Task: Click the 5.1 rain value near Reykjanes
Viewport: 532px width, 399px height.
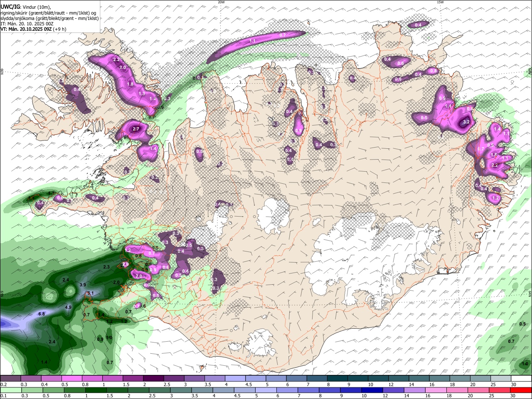Action: point(91,293)
